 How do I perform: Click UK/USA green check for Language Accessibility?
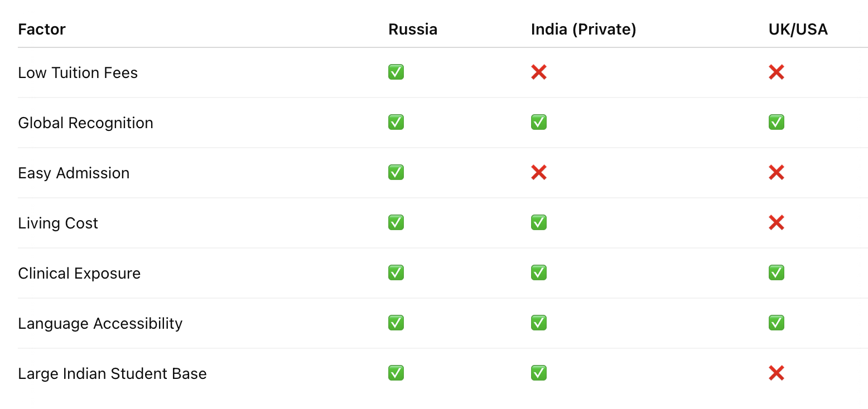click(777, 323)
